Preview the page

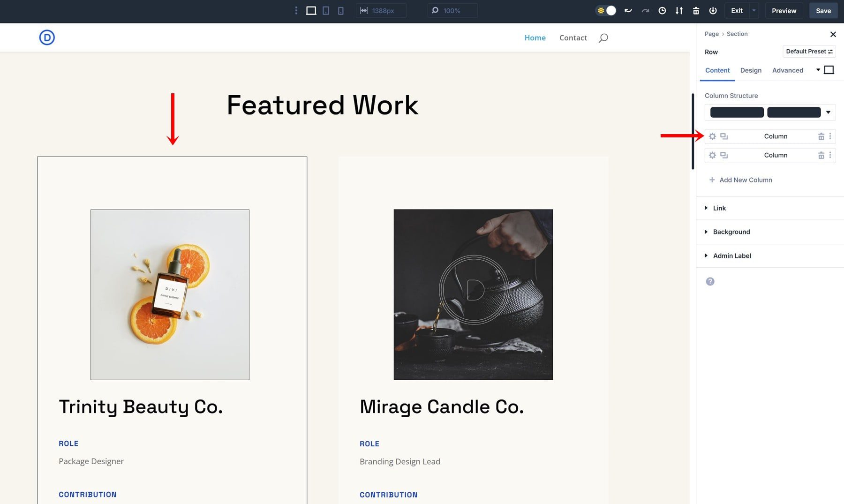click(784, 10)
